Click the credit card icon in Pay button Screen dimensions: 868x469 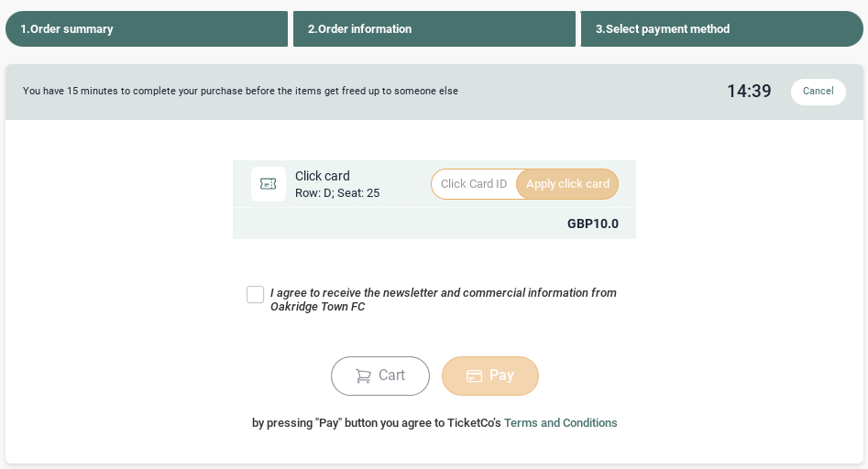(475, 376)
